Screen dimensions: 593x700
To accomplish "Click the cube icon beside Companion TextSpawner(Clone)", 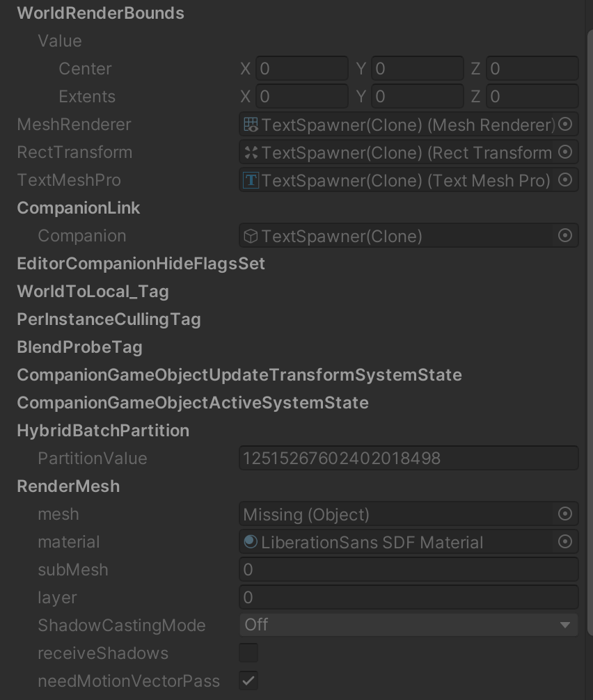I will [x=249, y=235].
